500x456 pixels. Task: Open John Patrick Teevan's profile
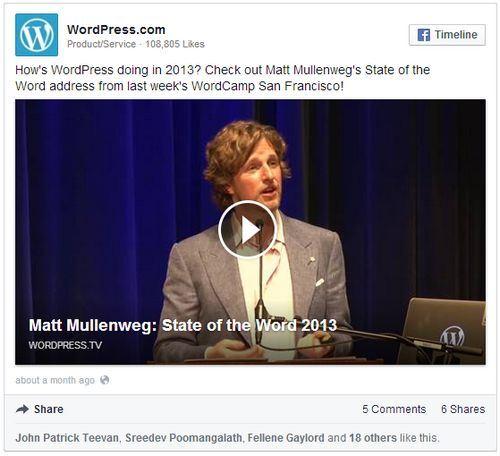point(67,438)
